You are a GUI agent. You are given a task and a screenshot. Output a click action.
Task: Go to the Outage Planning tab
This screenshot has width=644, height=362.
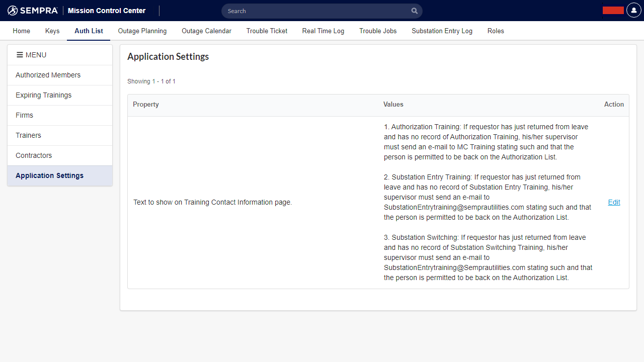142,31
